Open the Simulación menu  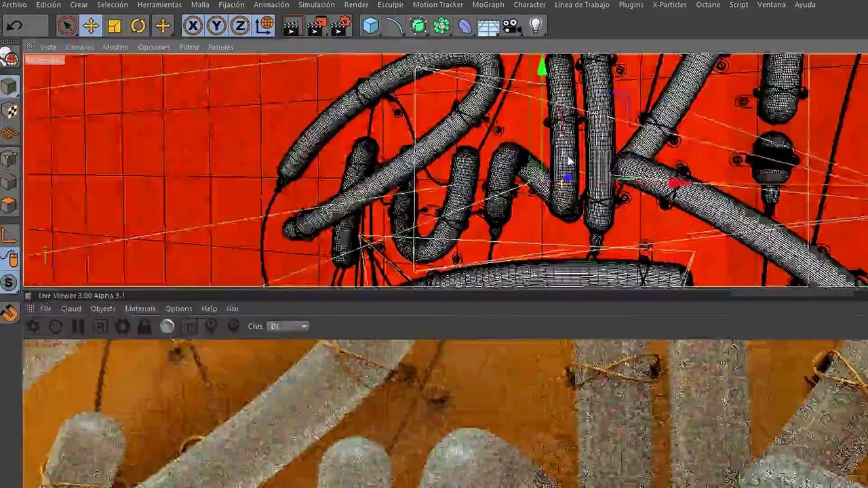(316, 5)
